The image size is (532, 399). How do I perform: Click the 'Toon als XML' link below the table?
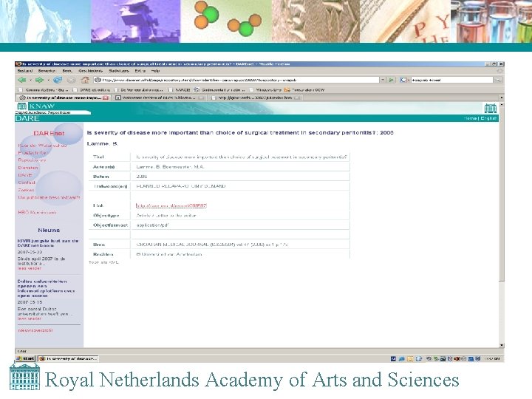104,262
